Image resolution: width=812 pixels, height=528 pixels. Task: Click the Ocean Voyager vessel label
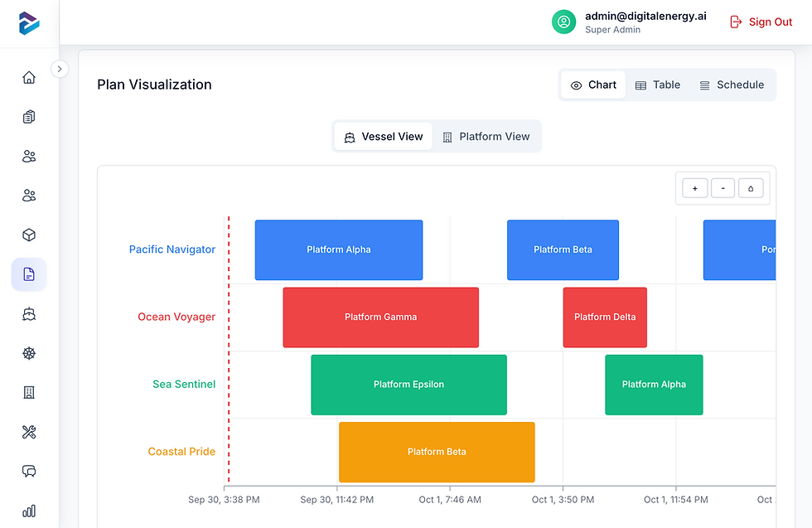[x=176, y=317]
